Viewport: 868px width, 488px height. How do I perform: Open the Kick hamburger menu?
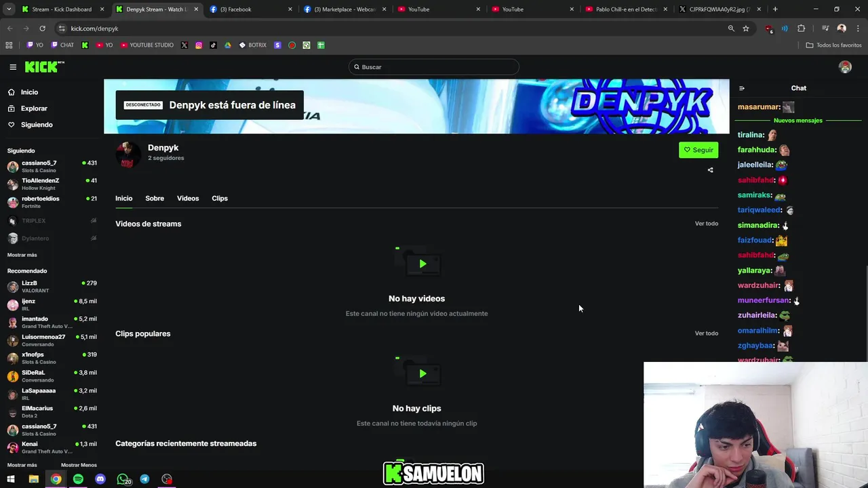13,67
